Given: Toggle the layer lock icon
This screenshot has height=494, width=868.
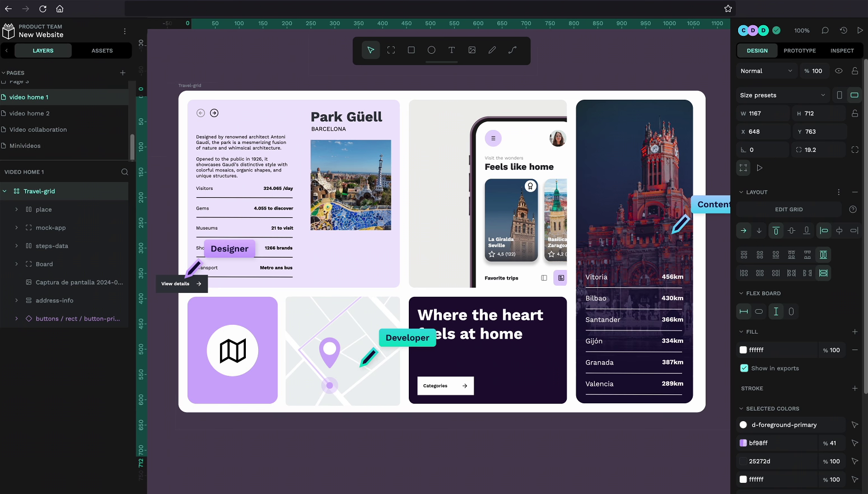Looking at the screenshot, I should (x=855, y=71).
